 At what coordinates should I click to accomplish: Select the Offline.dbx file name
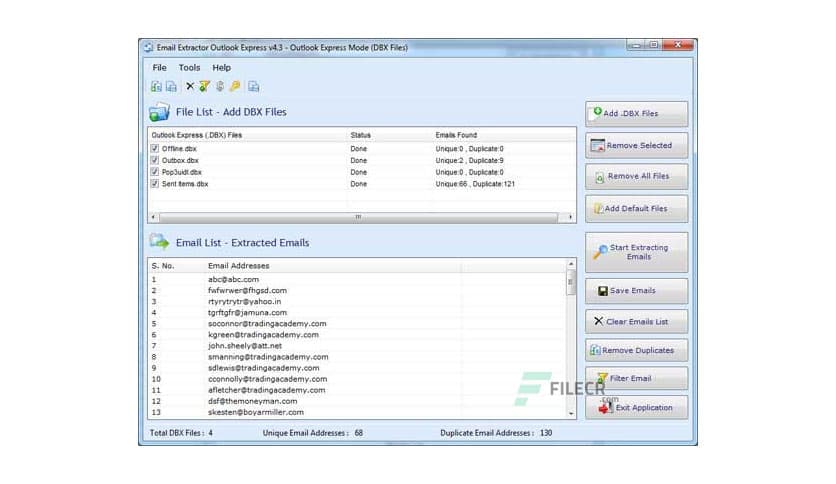tap(179, 149)
